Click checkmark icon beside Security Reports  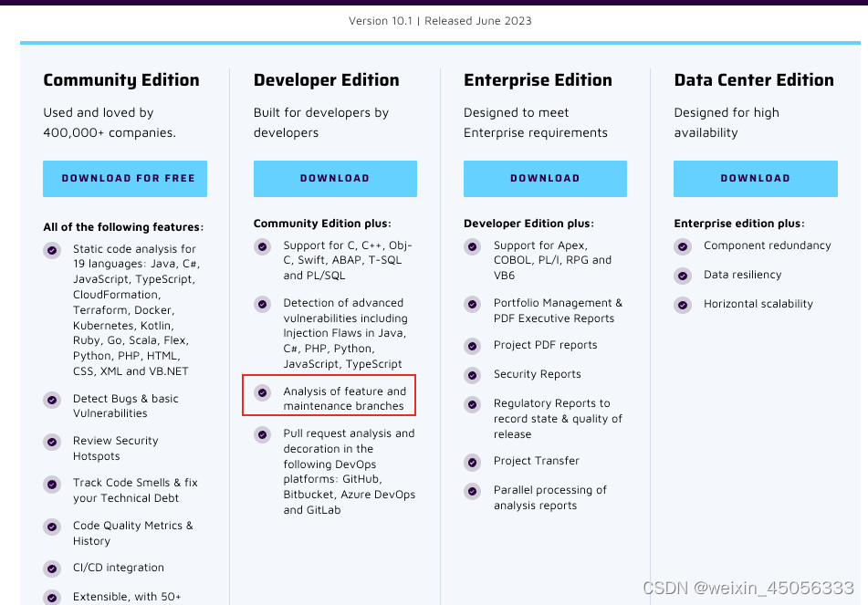[472, 375]
